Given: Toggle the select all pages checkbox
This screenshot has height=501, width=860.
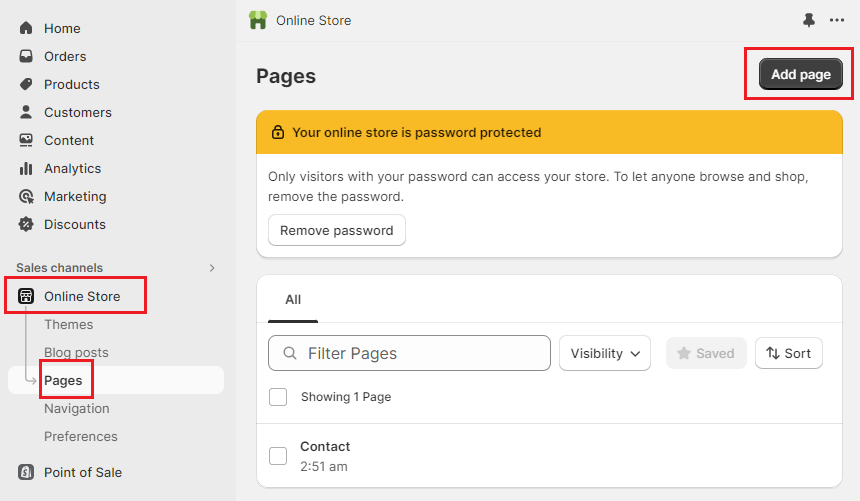Looking at the screenshot, I should click(278, 397).
